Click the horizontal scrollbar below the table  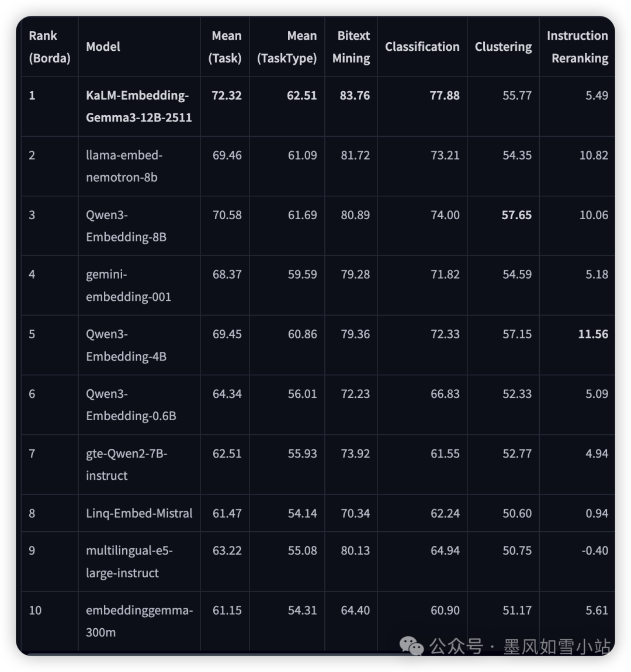tap(216, 654)
